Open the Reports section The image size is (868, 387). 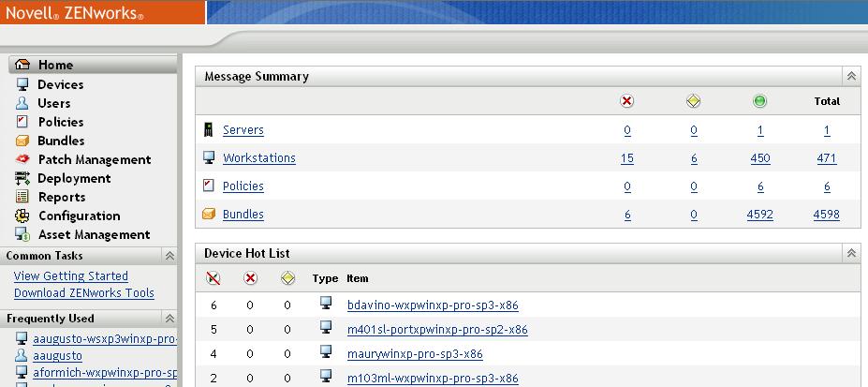(x=62, y=197)
